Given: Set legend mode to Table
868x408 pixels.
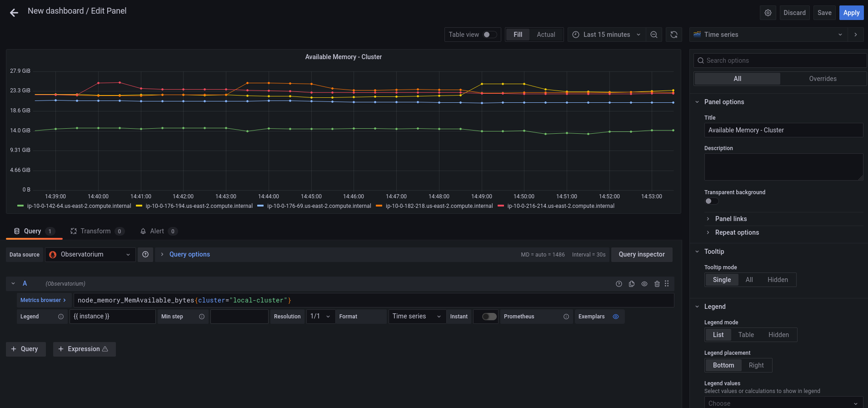Looking at the screenshot, I should tap(746, 335).
